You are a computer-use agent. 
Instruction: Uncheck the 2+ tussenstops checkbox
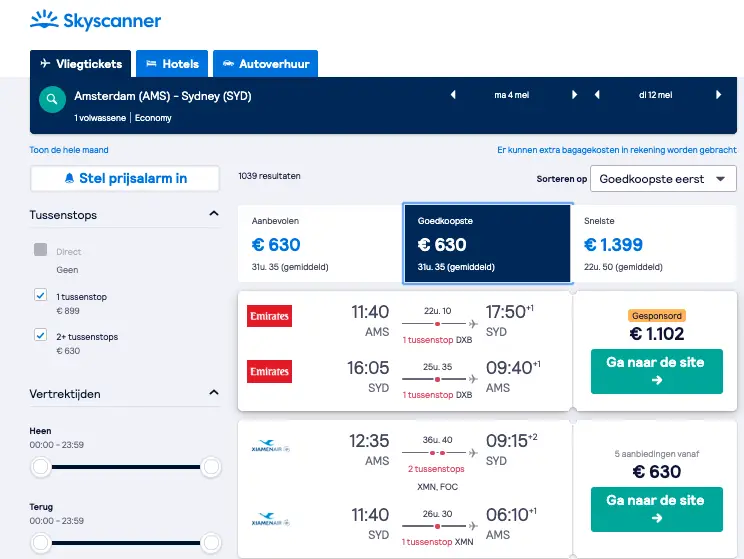pyautogui.click(x=40, y=335)
